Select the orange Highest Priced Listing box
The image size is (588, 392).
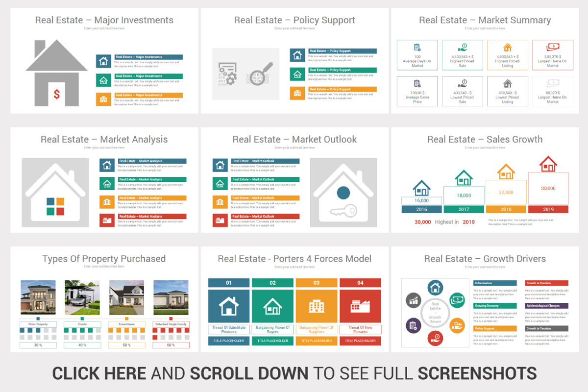pyautogui.click(x=508, y=55)
